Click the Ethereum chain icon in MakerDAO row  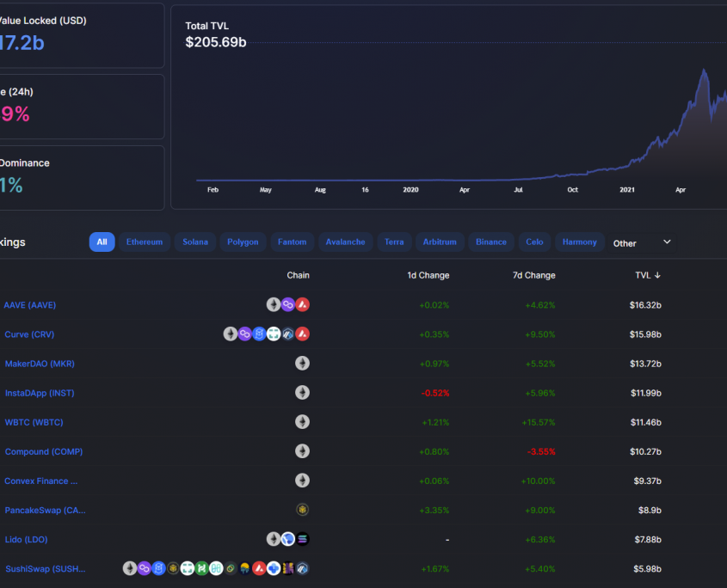(x=302, y=363)
